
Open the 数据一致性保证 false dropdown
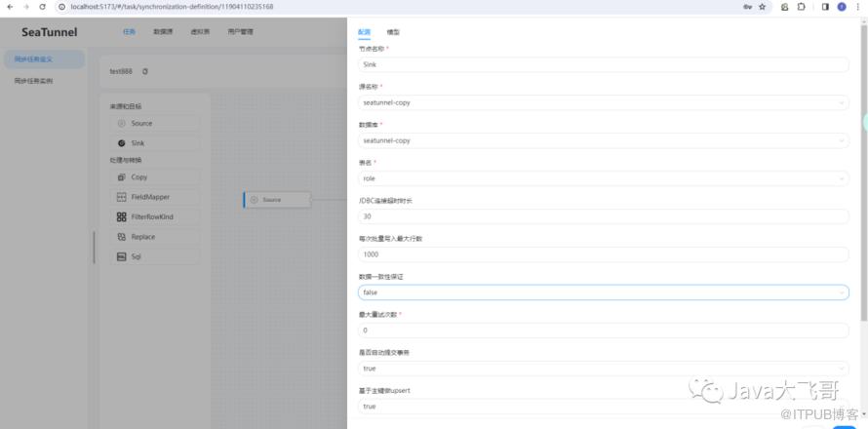pos(603,292)
